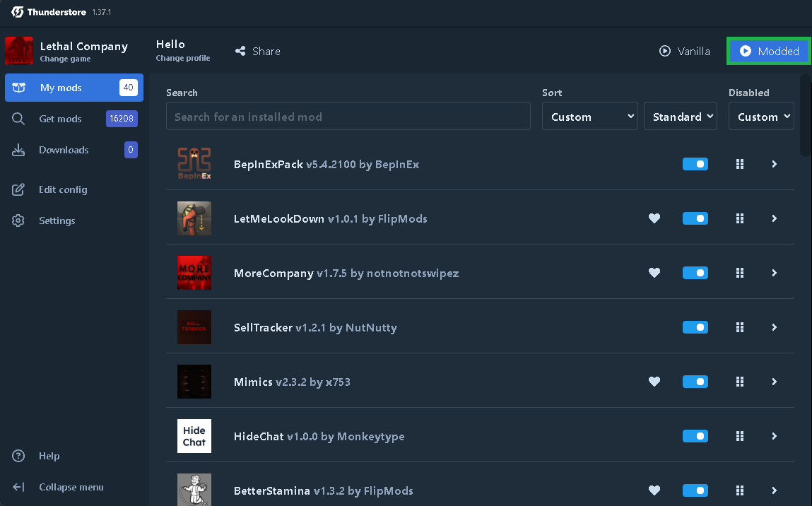Click the BepInEx mod icon
The width and height of the screenshot is (812, 506).
pyautogui.click(x=194, y=164)
